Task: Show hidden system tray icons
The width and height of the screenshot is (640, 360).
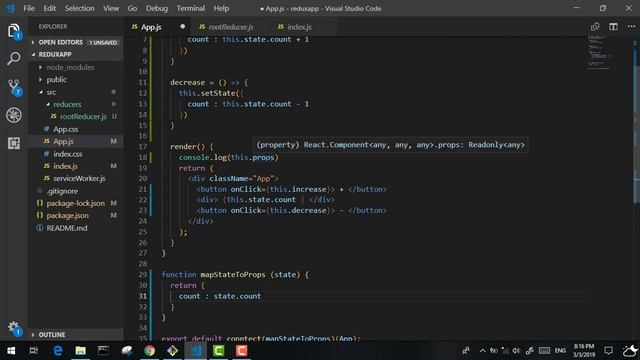Action: (x=482, y=351)
